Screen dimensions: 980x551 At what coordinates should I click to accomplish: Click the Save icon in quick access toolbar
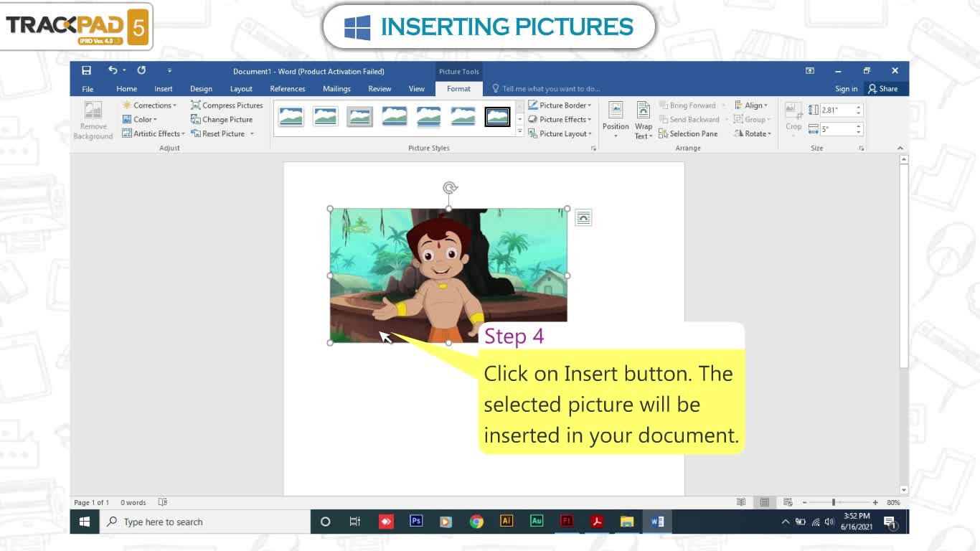click(x=86, y=70)
